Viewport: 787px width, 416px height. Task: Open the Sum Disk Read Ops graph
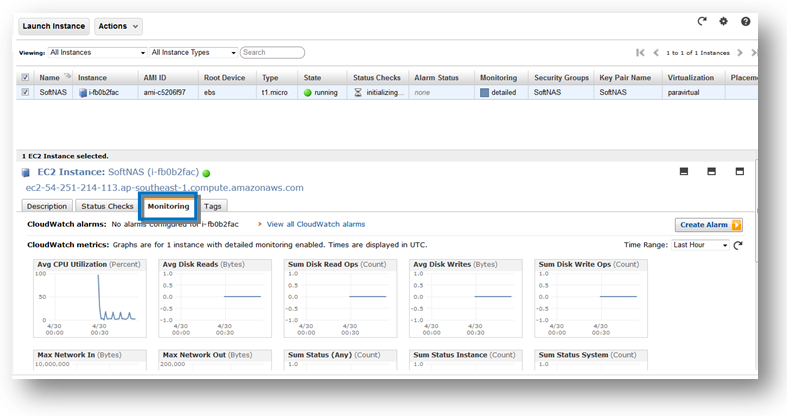pyautogui.click(x=340, y=299)
